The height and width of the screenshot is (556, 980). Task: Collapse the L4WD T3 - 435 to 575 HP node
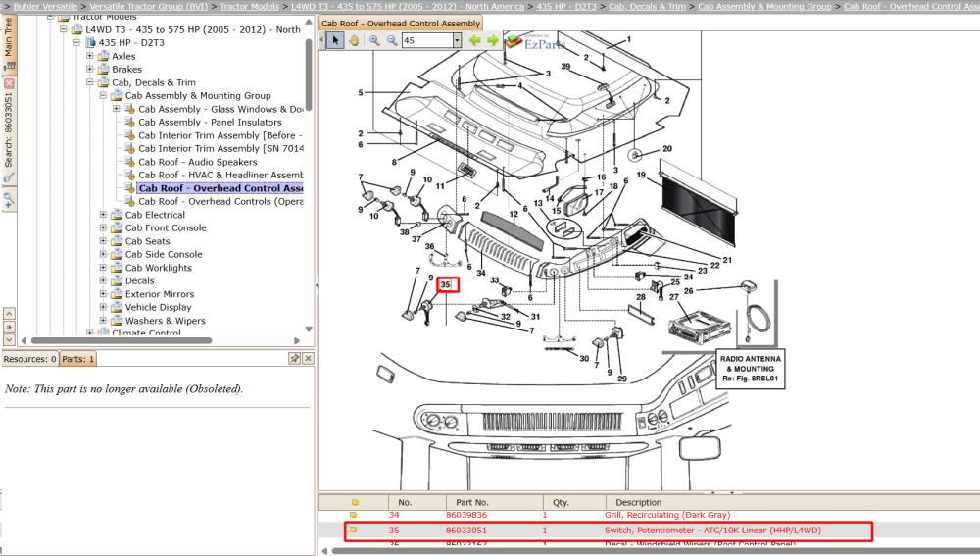point(64,29)
